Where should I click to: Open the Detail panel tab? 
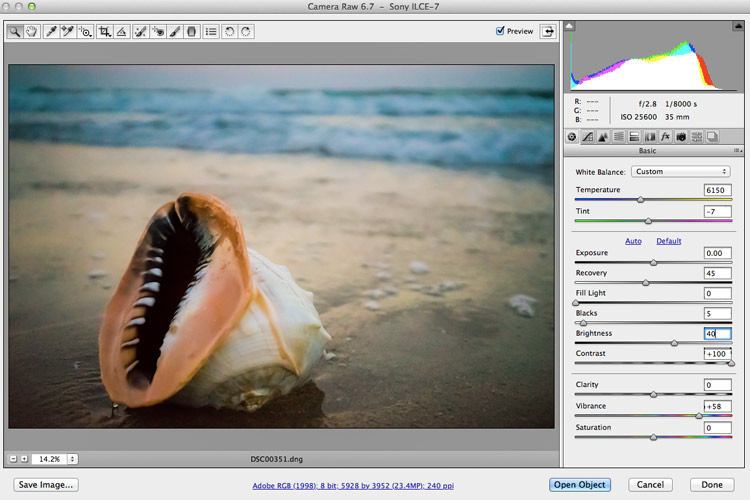(x=603, y=137)
